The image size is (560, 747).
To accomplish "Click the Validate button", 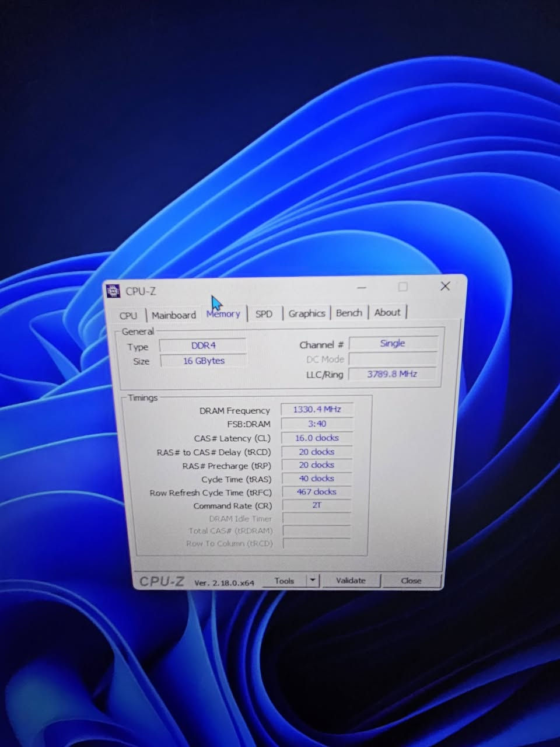I will pyautogui.click(x=351, y=580).
